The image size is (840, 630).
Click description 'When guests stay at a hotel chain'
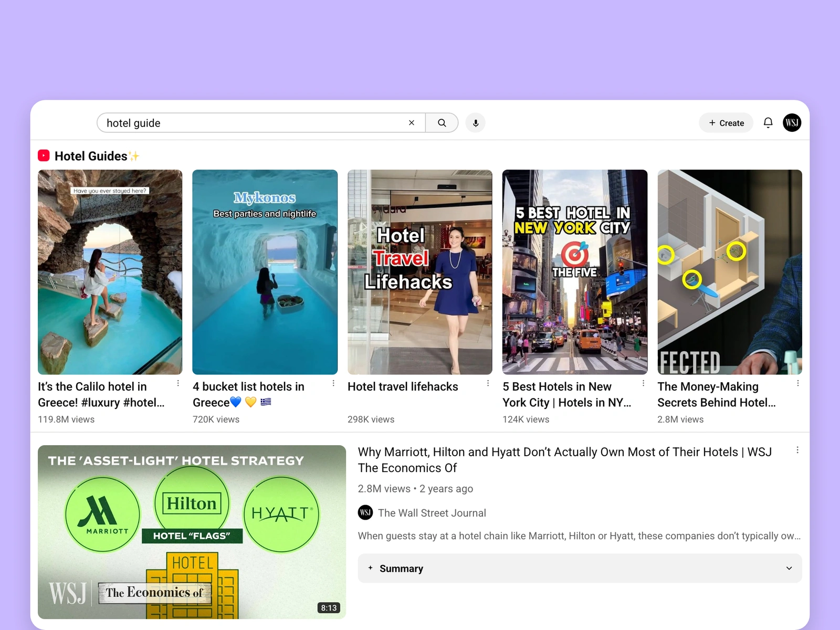click(x=579, y=536)
